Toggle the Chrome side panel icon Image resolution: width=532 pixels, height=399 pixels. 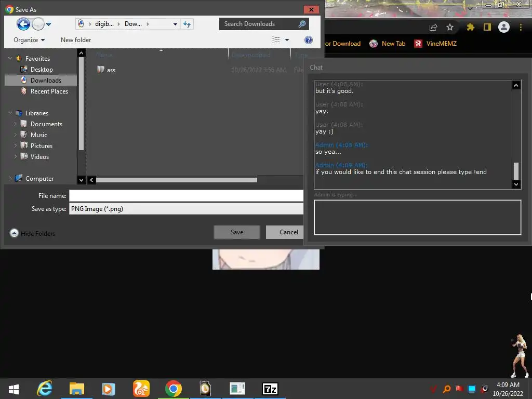click(487, 27)
